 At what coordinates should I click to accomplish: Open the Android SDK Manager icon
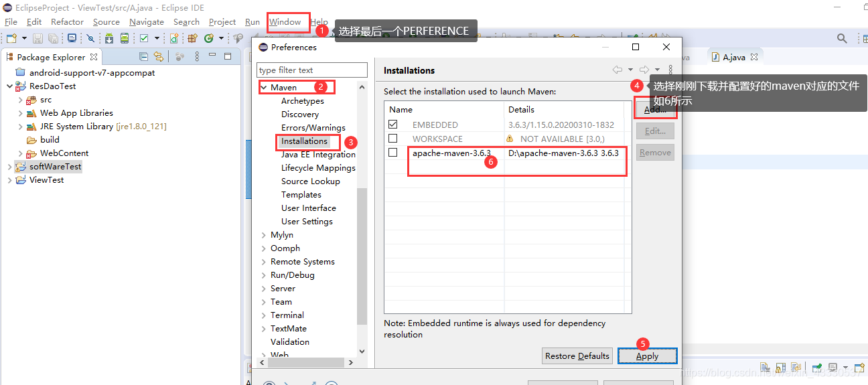click(x=109, y=39)
